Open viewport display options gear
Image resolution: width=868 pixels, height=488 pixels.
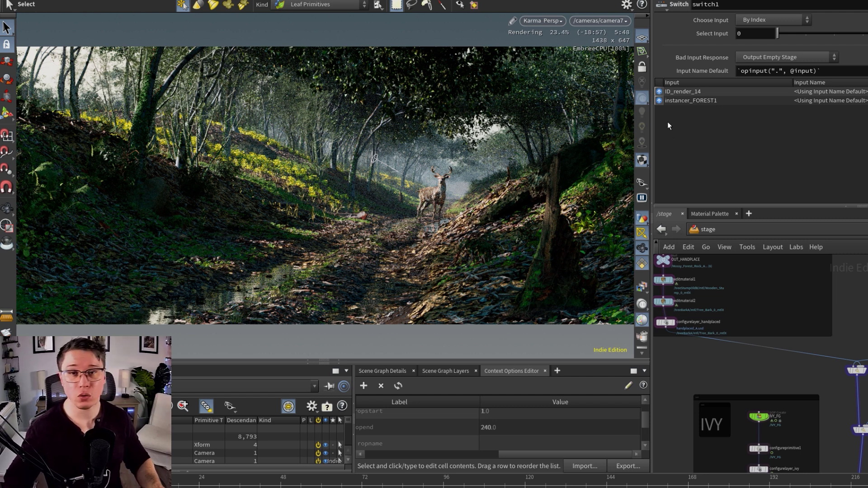pyautogui.click(x=627, y=5)
